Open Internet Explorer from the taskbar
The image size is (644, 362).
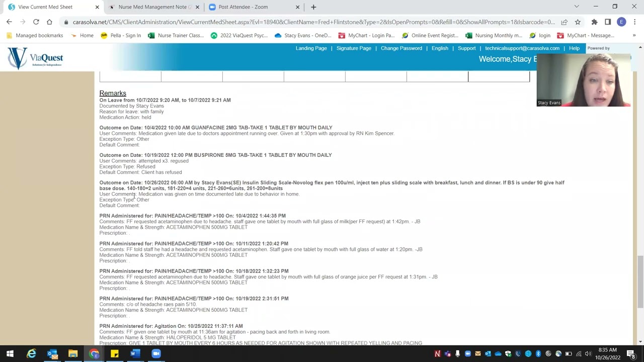tap(31, 354)
